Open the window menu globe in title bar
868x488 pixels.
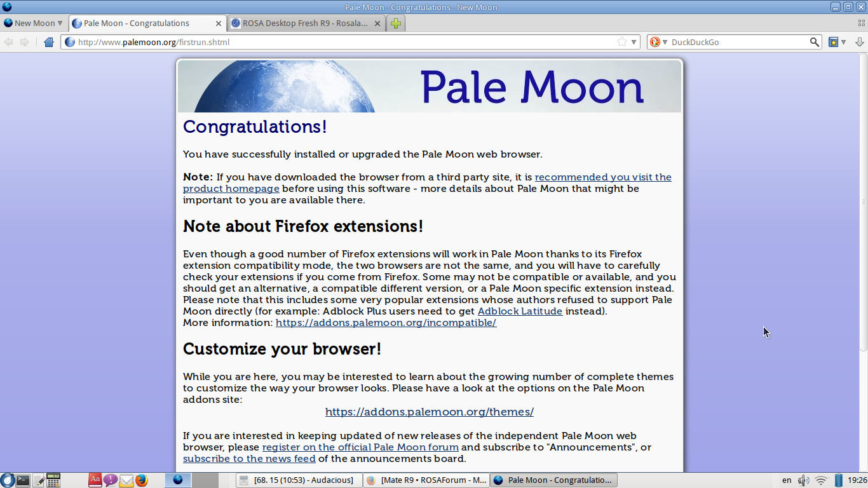(x=7, y=7)
